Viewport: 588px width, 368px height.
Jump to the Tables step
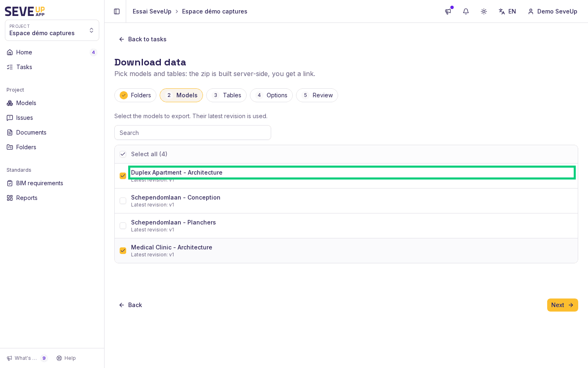226,95
